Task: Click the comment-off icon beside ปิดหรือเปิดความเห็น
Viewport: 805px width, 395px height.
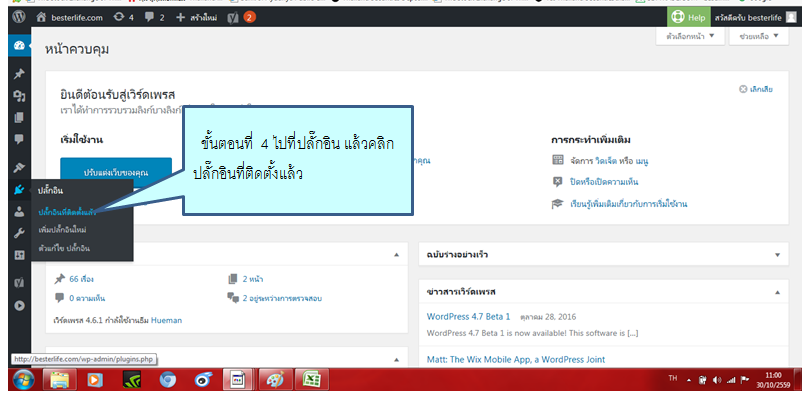Action: pyautogui.click(x=558, y=182)
